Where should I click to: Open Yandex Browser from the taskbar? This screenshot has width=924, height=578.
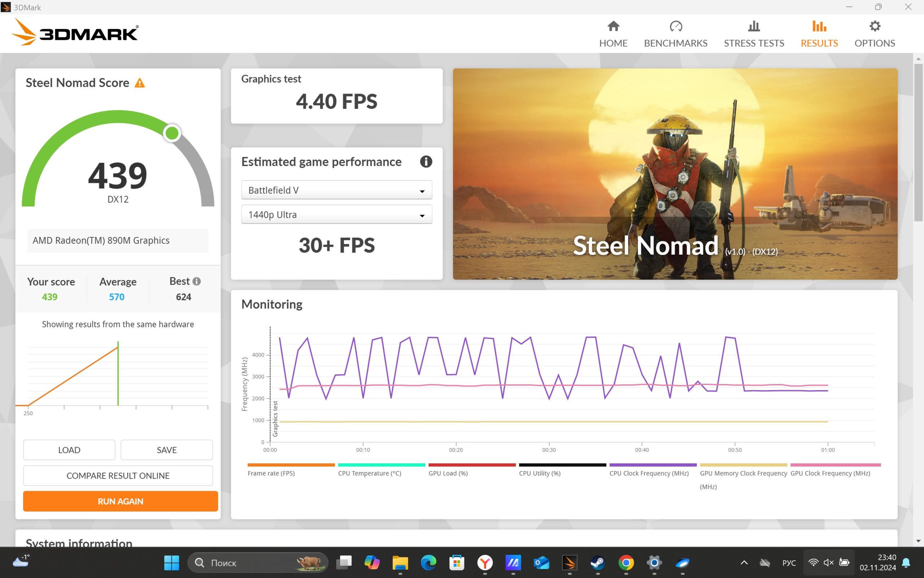point(485,563)
